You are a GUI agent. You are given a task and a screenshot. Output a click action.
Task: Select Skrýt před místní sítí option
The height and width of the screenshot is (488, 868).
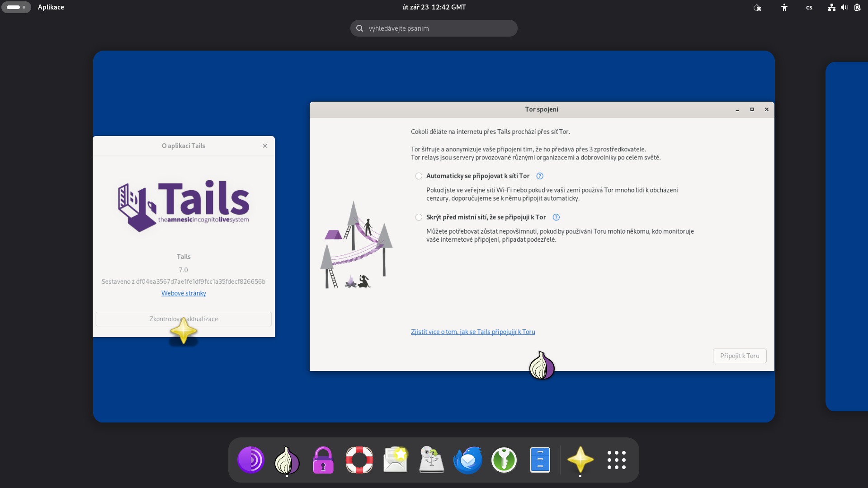tap(419, 217)
